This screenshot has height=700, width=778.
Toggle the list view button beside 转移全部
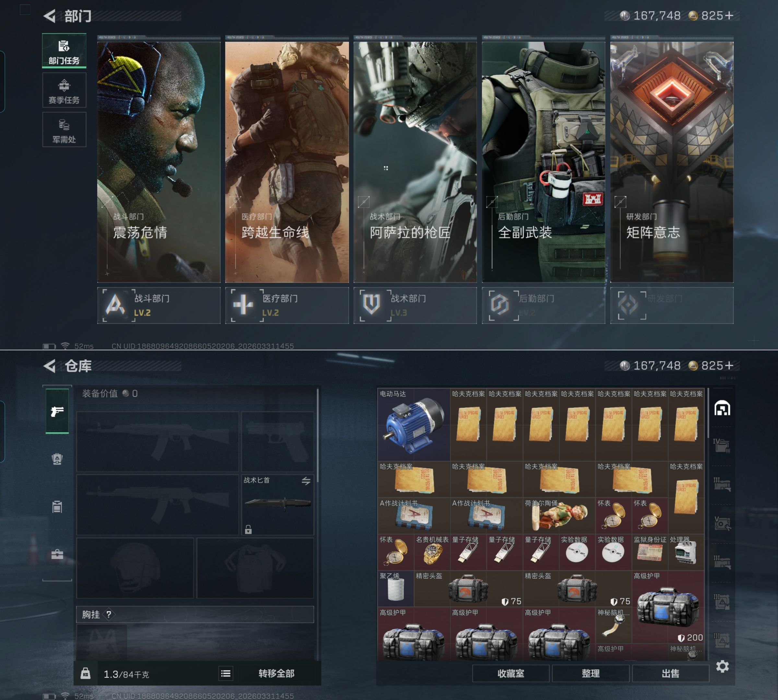tap(226, 673)
